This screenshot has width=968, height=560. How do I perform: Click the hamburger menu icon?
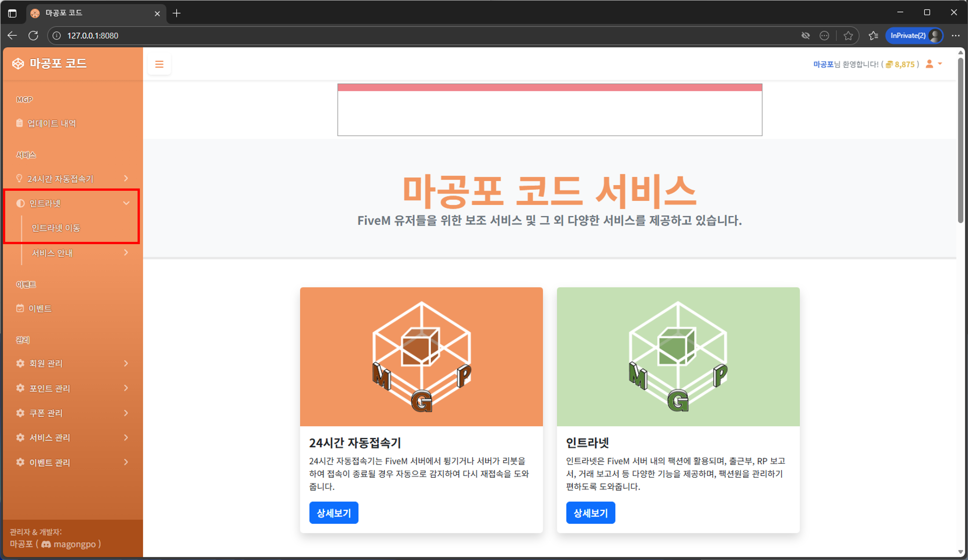click(160, 64)
